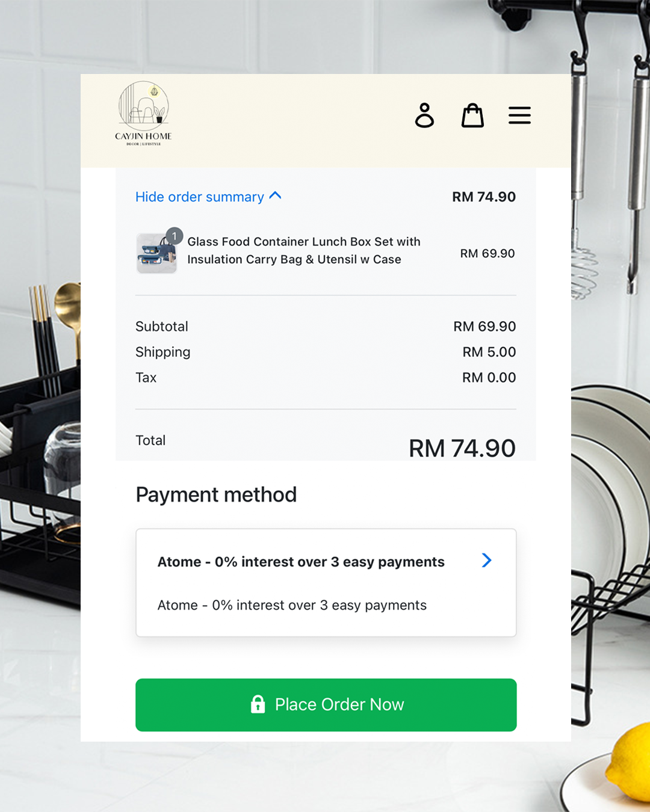The height and width of the screenshot is (812, 650).
Task: Click the Glass Food Container product title
Action: pyautogui.click(x=304, y=250)
